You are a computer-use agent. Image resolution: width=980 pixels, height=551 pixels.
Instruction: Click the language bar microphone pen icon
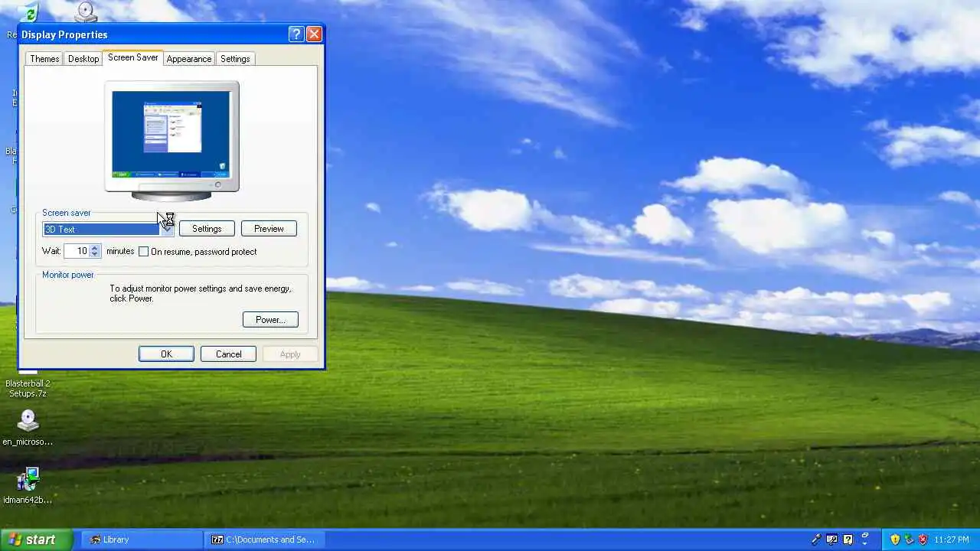coord(816,540)
